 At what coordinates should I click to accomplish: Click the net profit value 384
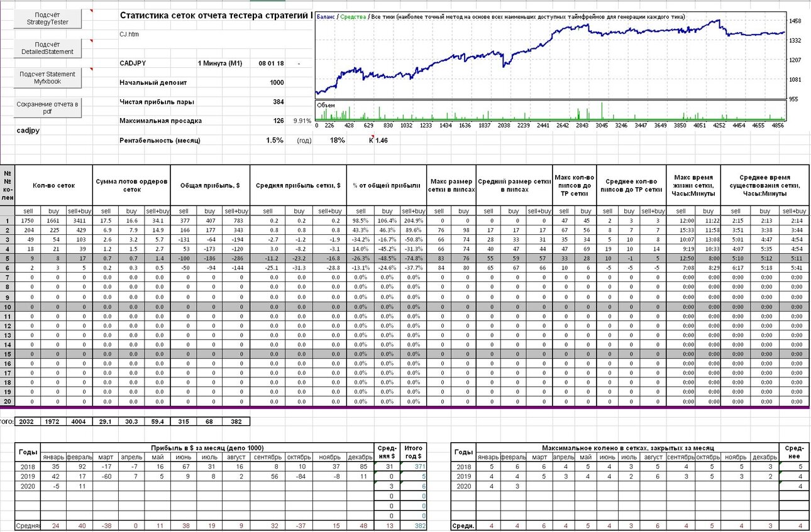279,102
